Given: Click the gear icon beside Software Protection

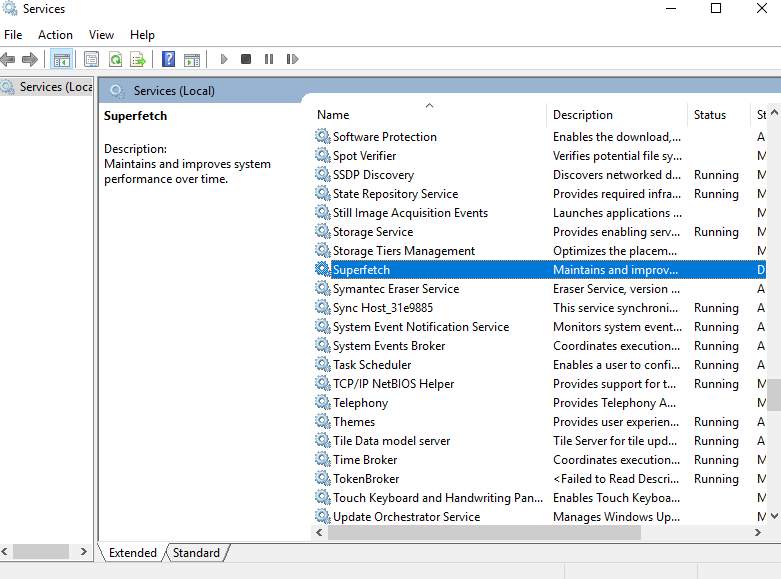Looking at the screenshot, I should tap(323, 136).
